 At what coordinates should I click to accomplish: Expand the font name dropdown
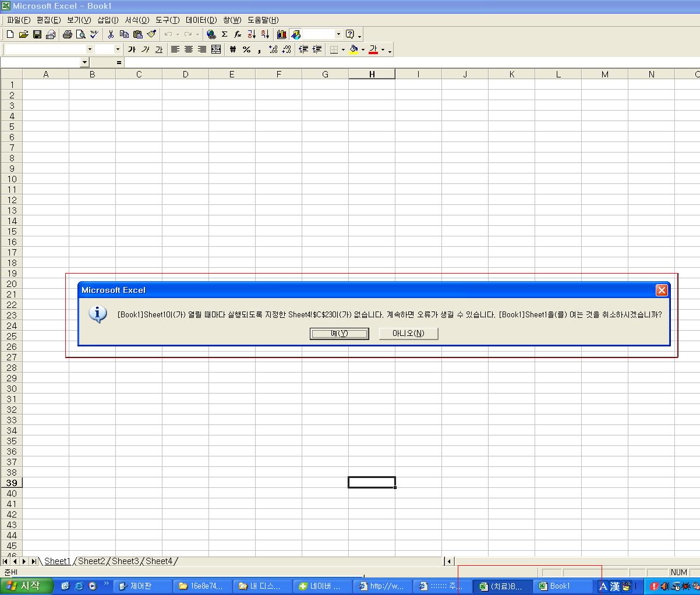90,49
